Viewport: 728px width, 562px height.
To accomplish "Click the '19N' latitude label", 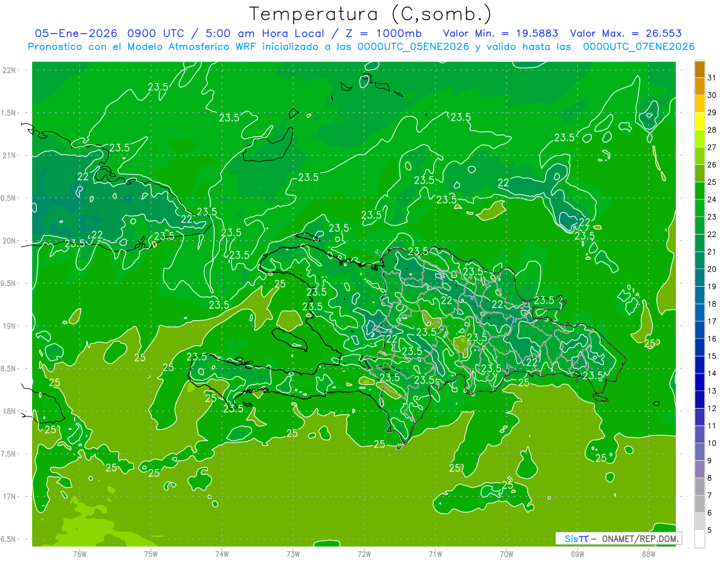I will tap(10, 326).
